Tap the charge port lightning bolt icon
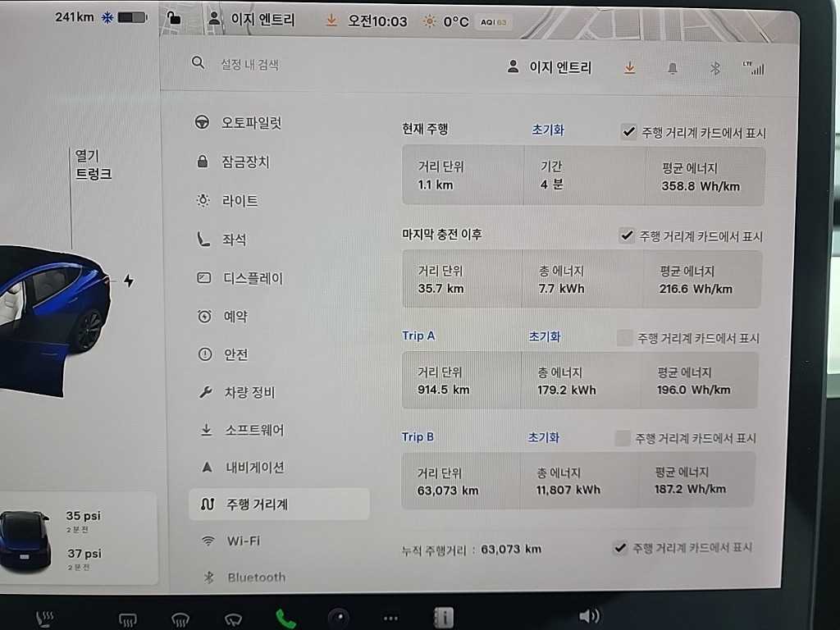Screen dimensions: 840x630 [x=128, y=281]
